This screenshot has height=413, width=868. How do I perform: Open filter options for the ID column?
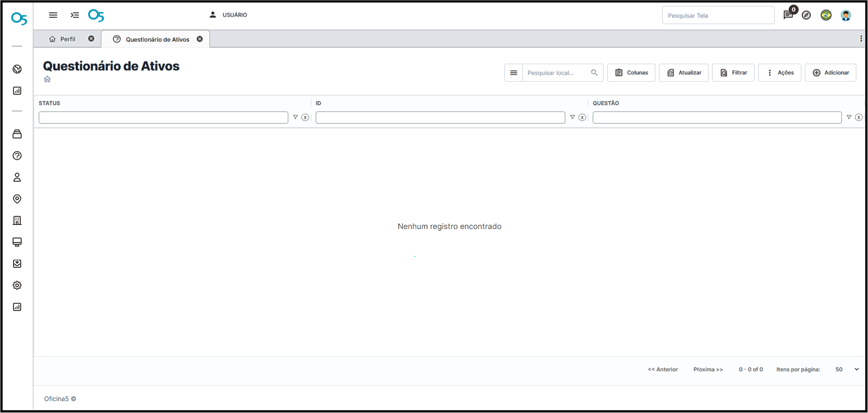coord(572,117)
